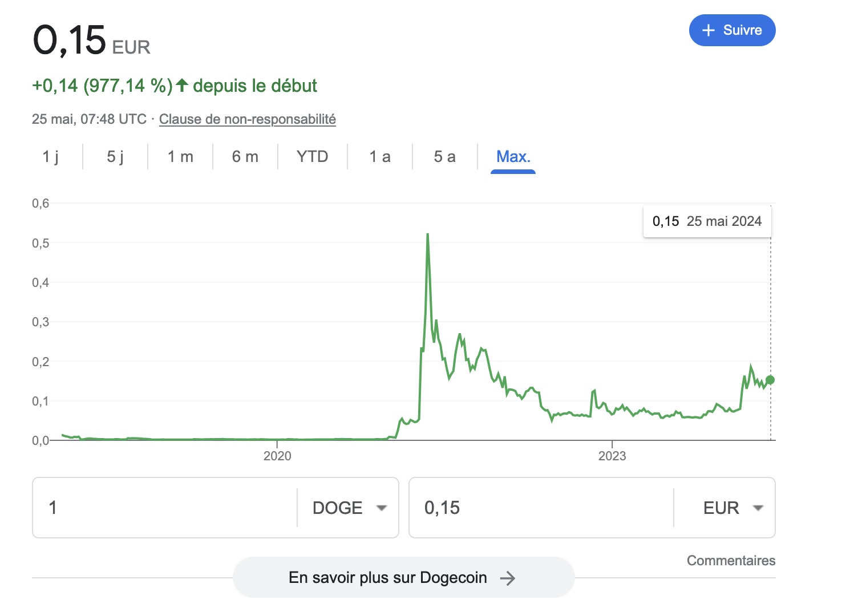Image resolution: width=858 pixels, height=616 pixels.
Task: Open the EUR currency dropdown arrow
Action: [758, 508]
